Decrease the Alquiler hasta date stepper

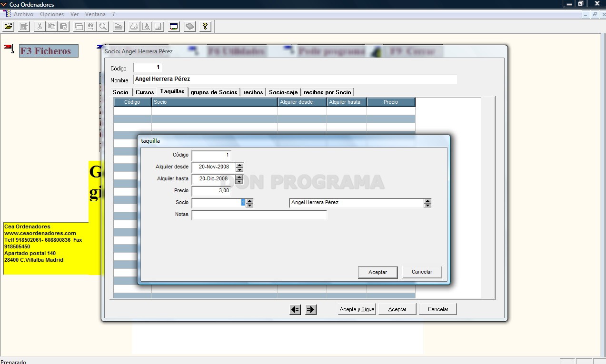pos(239,181)
